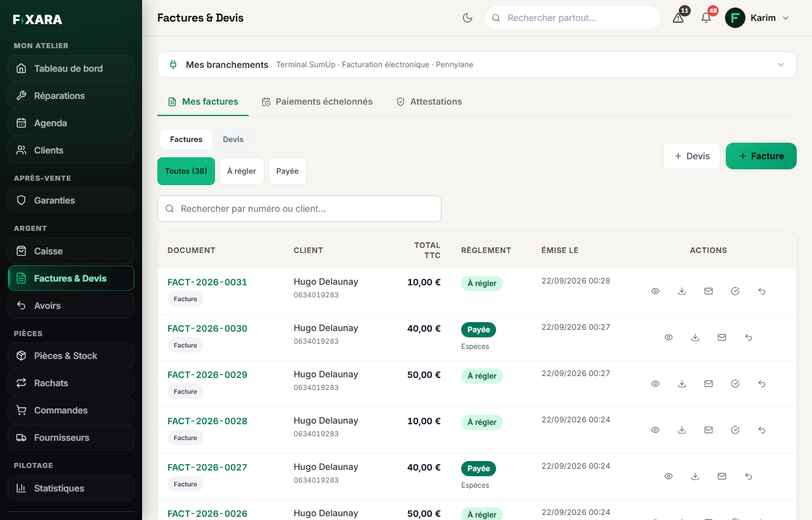Open Rachats in the sidebar
This screenshot has height=520, width=812.
click(71, 383)
